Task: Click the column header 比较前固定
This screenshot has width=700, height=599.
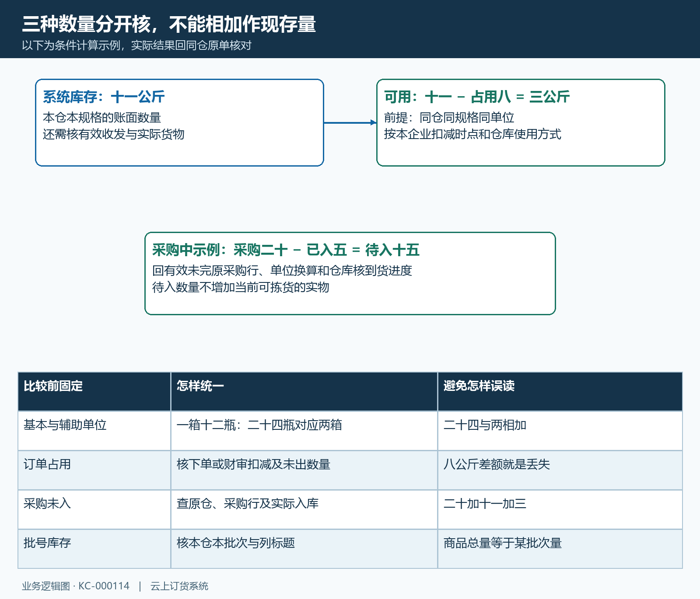Action: tap(94, 392)
